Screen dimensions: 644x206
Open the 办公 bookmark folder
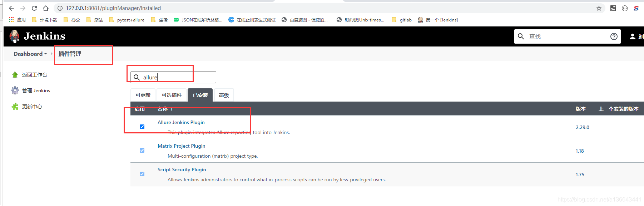(x=72, y=20)
